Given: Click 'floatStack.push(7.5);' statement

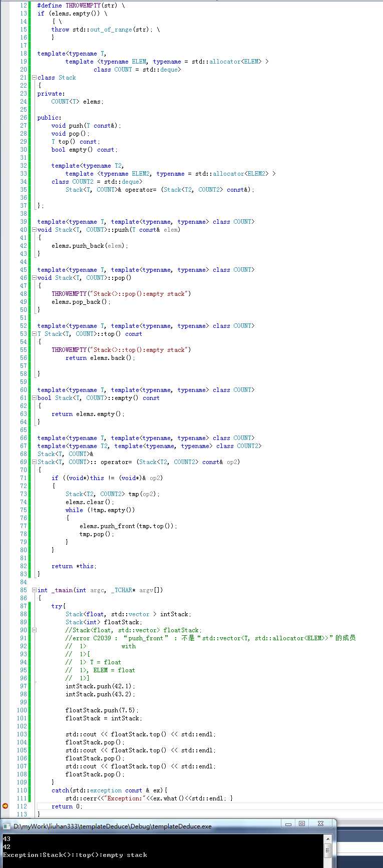Looking at the screenshot, I should click(102, 710).
